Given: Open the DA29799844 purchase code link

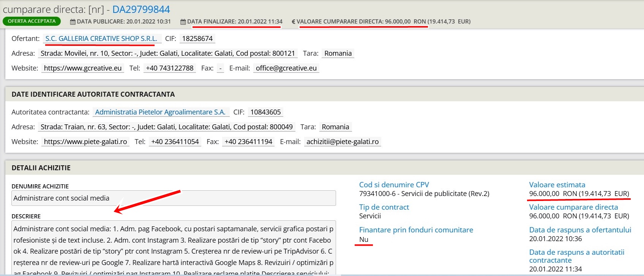Looking at the screenshot, I should point(141,9).
